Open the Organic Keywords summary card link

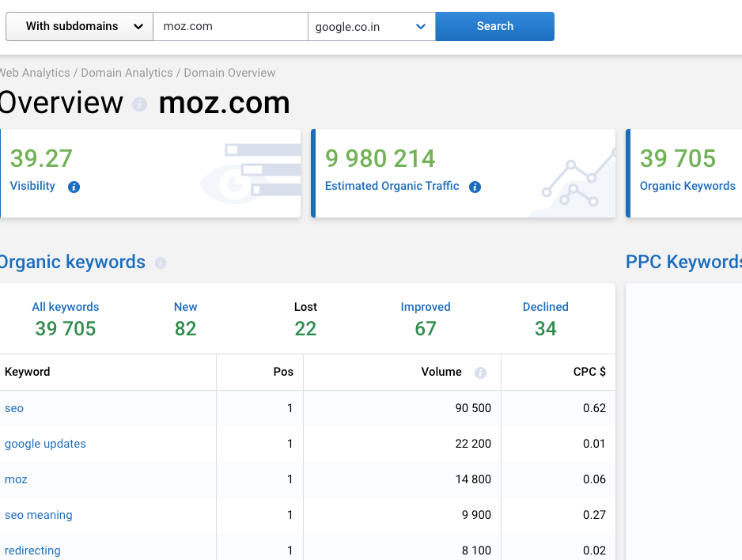click(x=687, y=186)
